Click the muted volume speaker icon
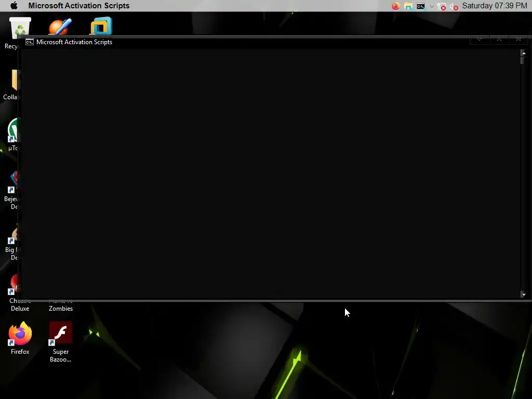This screenshot has height=399, width=532. (x=454, y=6)
